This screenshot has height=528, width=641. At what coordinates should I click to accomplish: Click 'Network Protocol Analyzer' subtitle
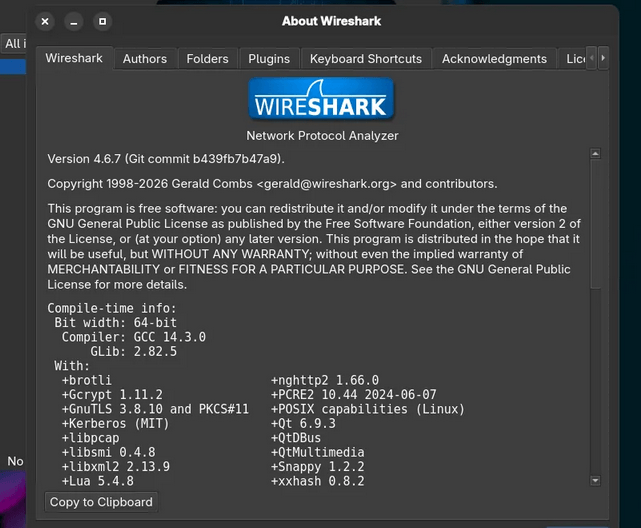[x=322, y=136]
